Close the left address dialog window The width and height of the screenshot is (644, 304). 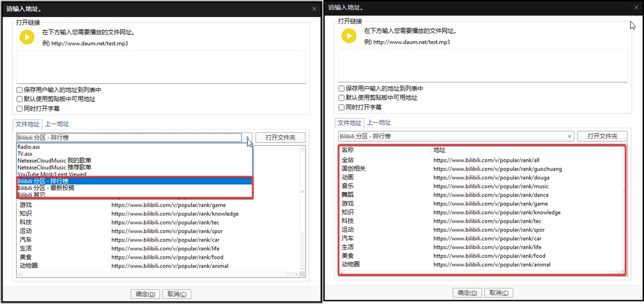point(314,9)
